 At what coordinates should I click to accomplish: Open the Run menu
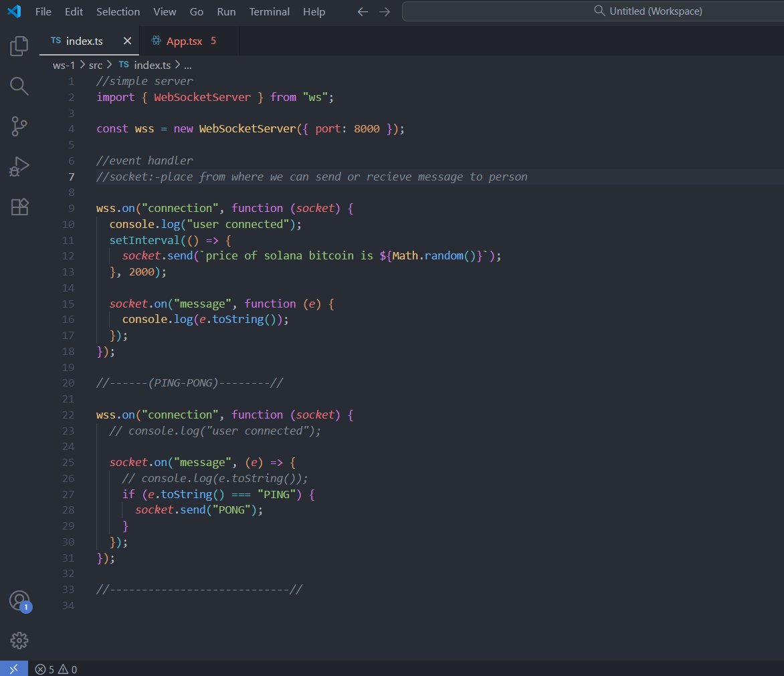[226, 11]
